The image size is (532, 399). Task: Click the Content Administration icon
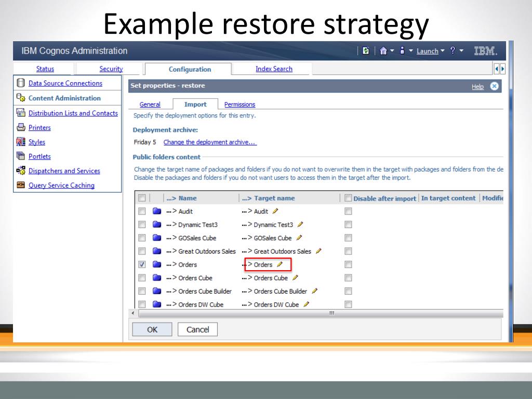21,98
